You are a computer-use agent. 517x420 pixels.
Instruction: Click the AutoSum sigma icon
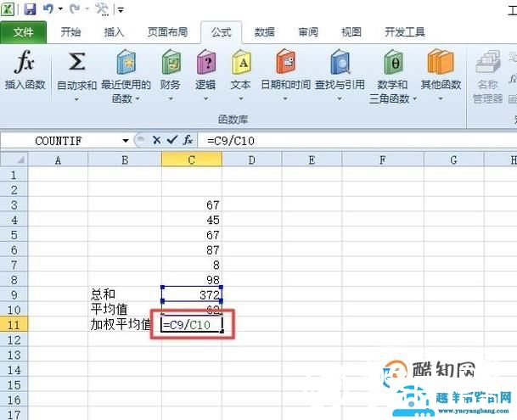click(76, 62)
